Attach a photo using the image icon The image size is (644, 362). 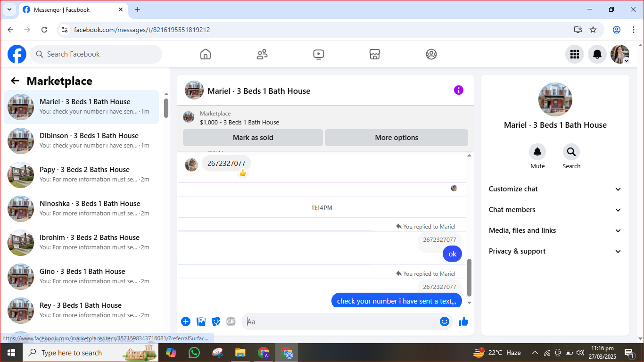[201, 321]
